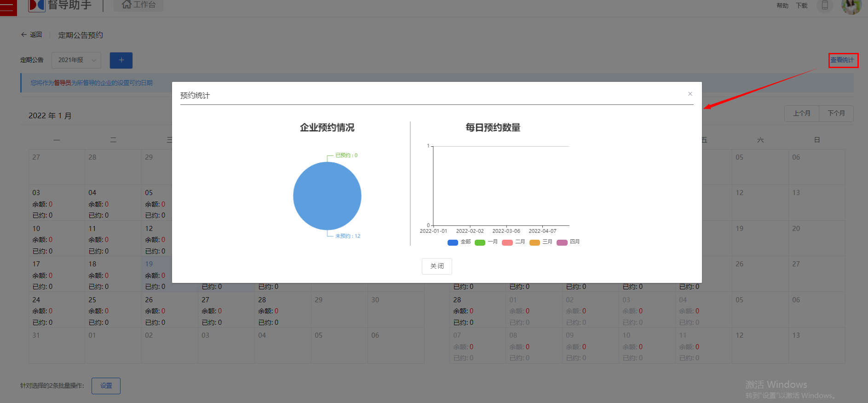Select the day 18 calendar cell
The width and height of the screenshot is (868, 403).
coord(113,274)
